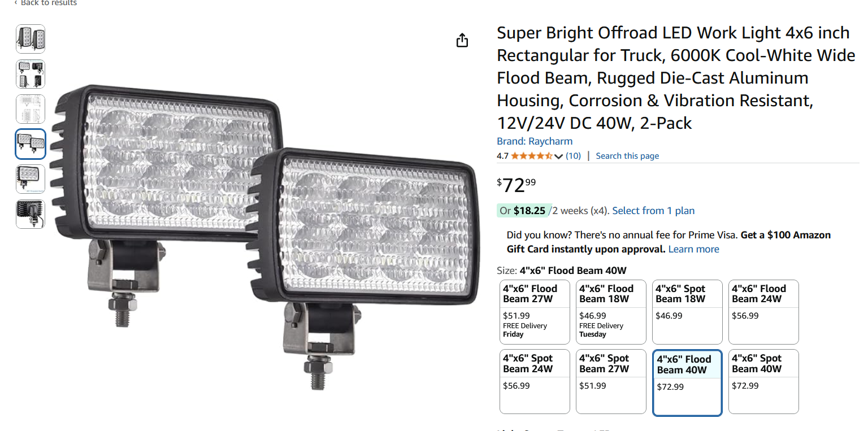Choose 4"x6" Flood Beam 27W size option
868x431 pixels.
[x=535, y=312]
